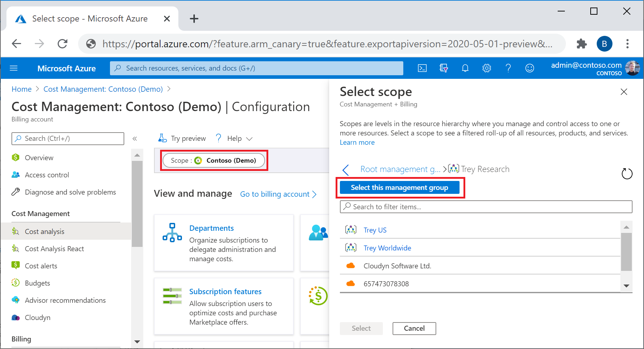Click the help question mark icon

508,68
